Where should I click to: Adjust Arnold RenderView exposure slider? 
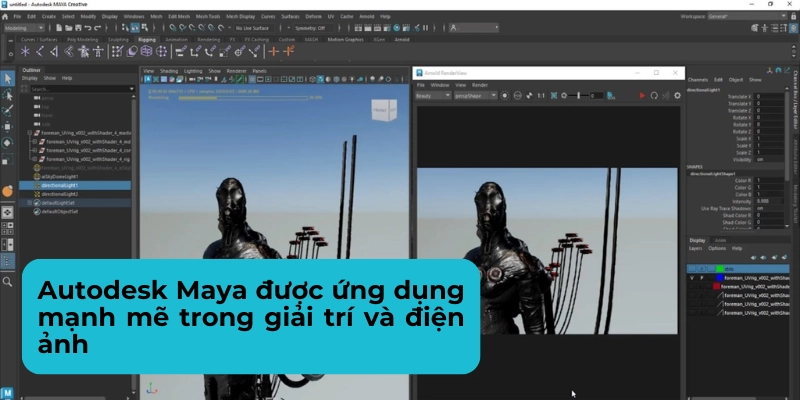point(579,95)
